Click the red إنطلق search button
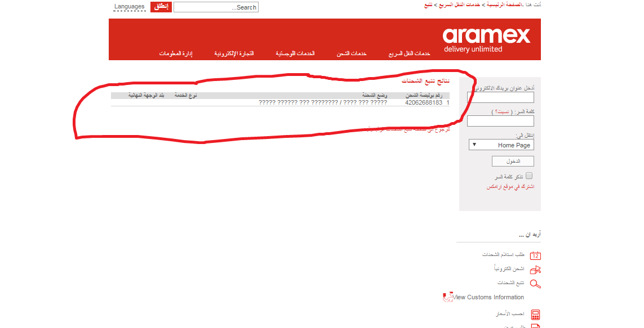 161,7
